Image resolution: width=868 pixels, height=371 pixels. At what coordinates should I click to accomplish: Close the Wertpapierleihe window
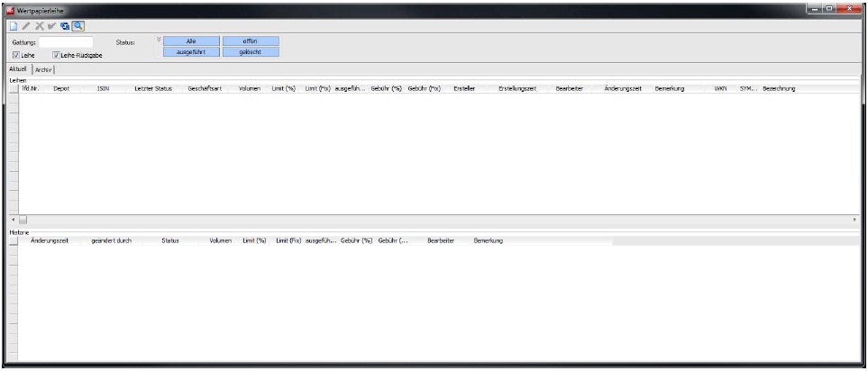pyautogui.click(x=850, y=8)
